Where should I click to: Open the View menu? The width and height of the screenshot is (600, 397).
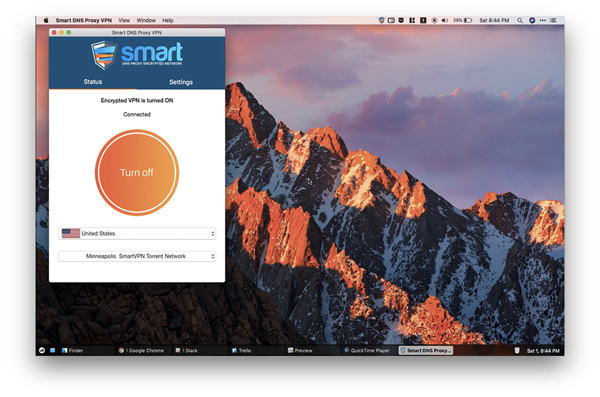pyautogui.click(x=124, y=20)
